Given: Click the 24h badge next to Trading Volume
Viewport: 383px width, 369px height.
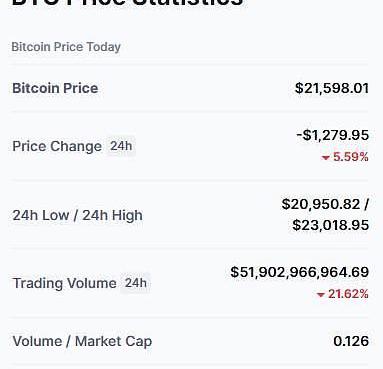Looking at the screenshot, I should coord(135,283).
